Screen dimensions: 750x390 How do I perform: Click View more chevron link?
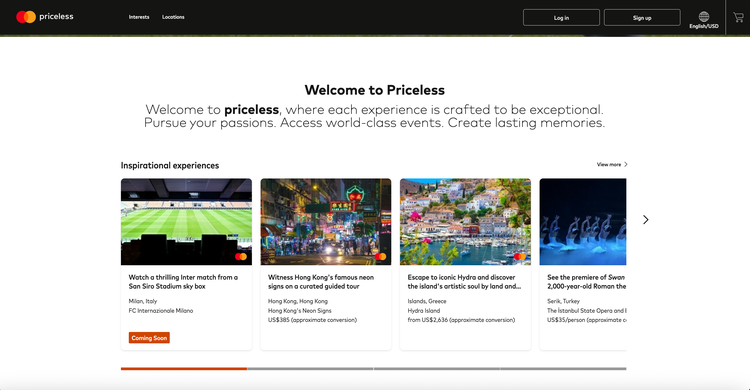click(612, 165)
